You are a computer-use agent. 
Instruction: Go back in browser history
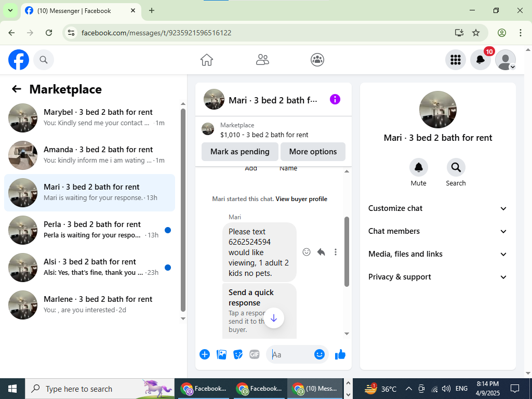11,33
